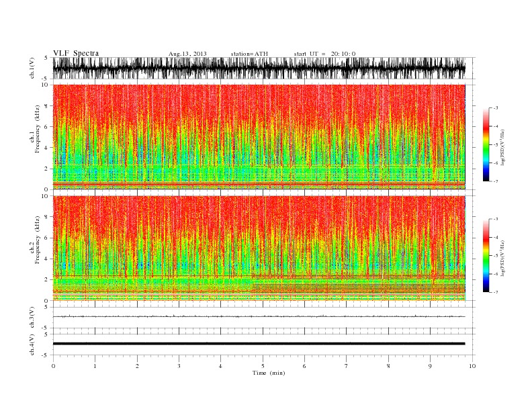Click the time axis tick label '10'

(472, 366)
